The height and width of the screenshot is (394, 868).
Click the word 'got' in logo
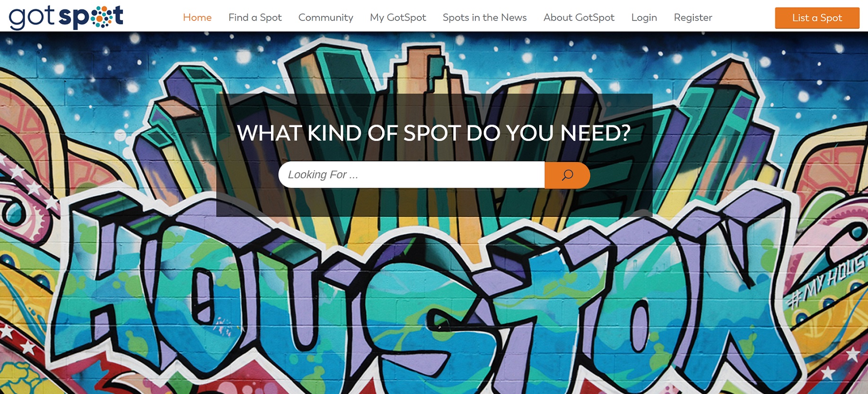(x=32, y=18)
